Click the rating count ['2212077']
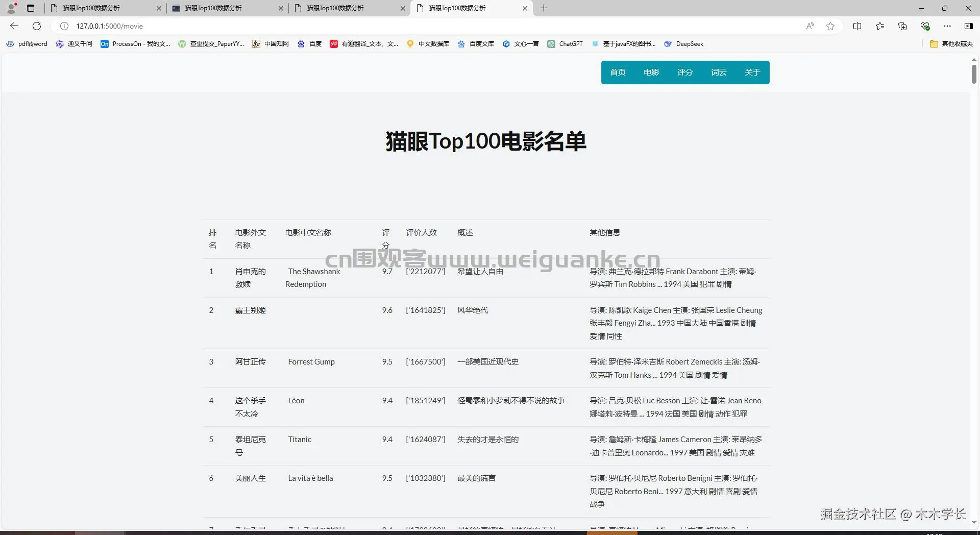 click(x=426, y=272)
